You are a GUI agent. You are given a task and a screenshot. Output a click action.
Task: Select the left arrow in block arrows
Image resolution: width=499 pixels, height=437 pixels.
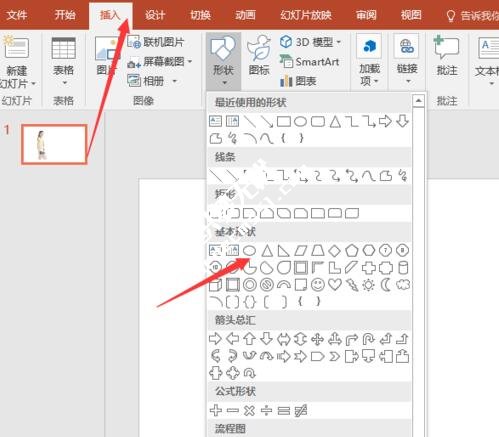[x=233, y=339]
